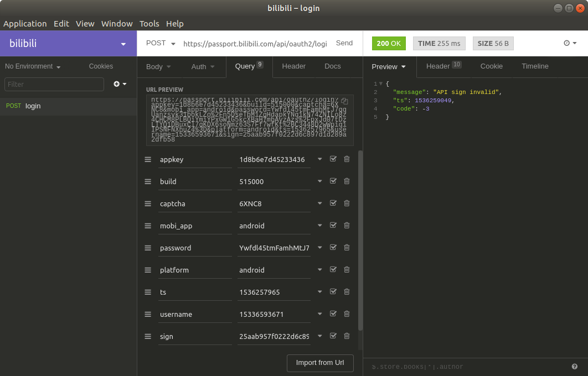Delete the username query parameter
Screen dimensions: 588x376
pos(347,314)
